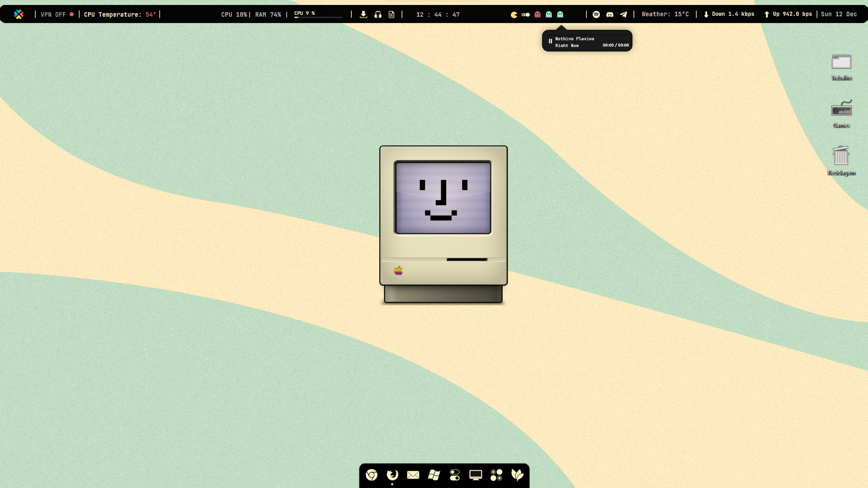The width and height of the screenshot is (868, 488).
Task: Select the Games desktop shortcut
Action: point(841,114)
